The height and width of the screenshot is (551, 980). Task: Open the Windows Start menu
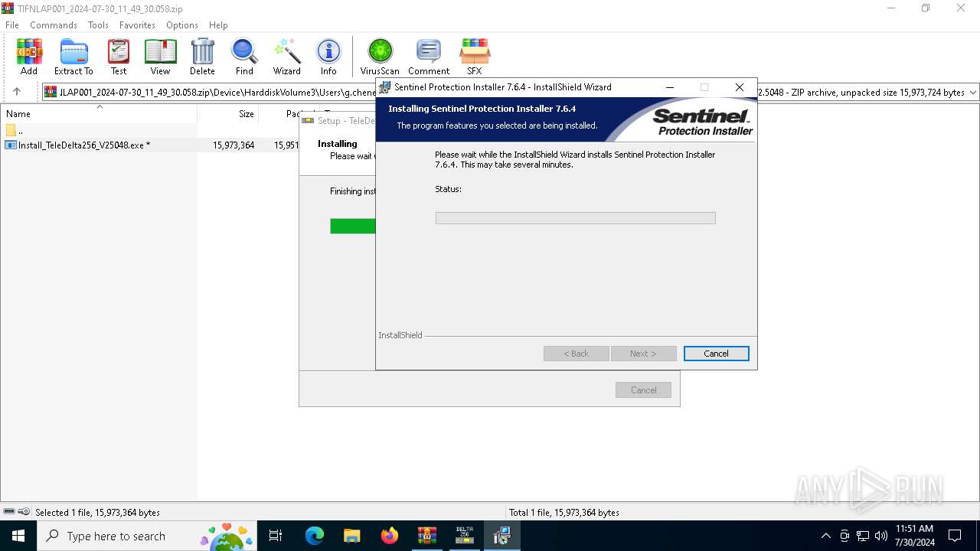pos(18,536)
